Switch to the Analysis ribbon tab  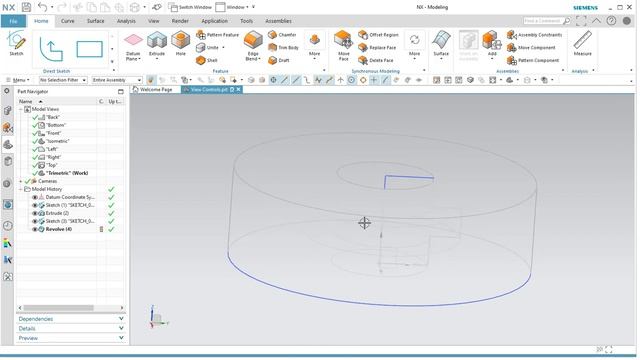126,21
